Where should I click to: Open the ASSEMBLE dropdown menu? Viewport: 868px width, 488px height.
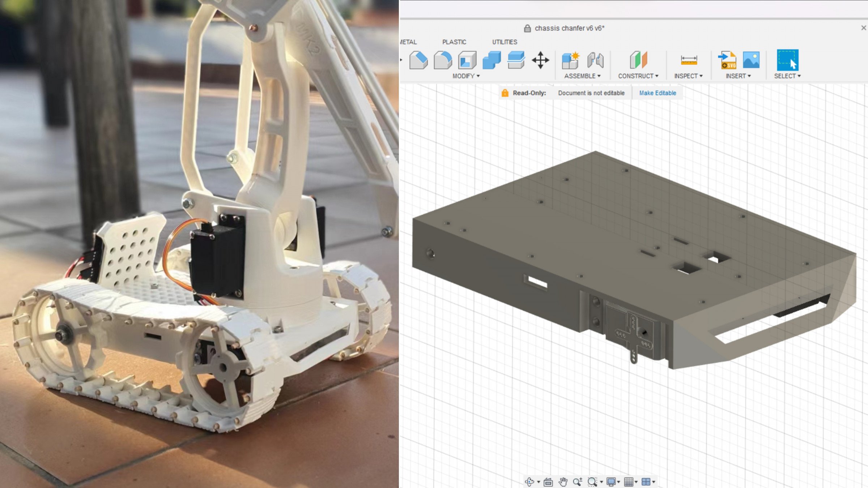pyautogui.click(x=582, y=76)
